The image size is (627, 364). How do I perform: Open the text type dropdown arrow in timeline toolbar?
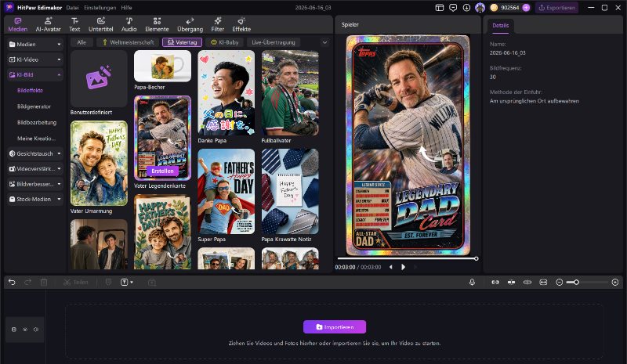click(132, 283)
